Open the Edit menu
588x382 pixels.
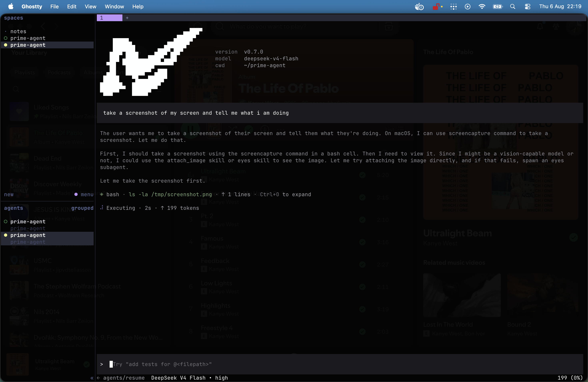point(72,6)
